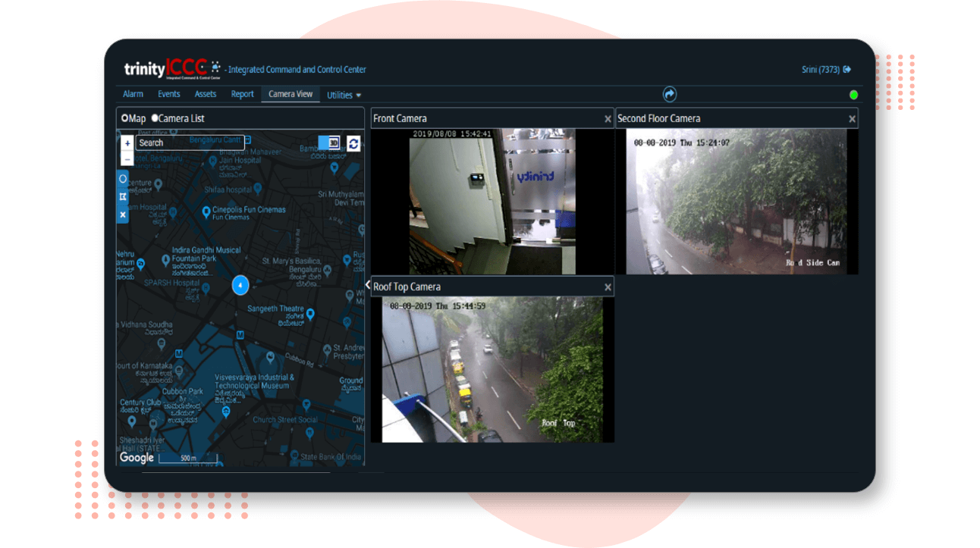Clear map drawings with the X tool
This screenshot has height=548, width=980.
pyautogui.click(x=123, y=215)
